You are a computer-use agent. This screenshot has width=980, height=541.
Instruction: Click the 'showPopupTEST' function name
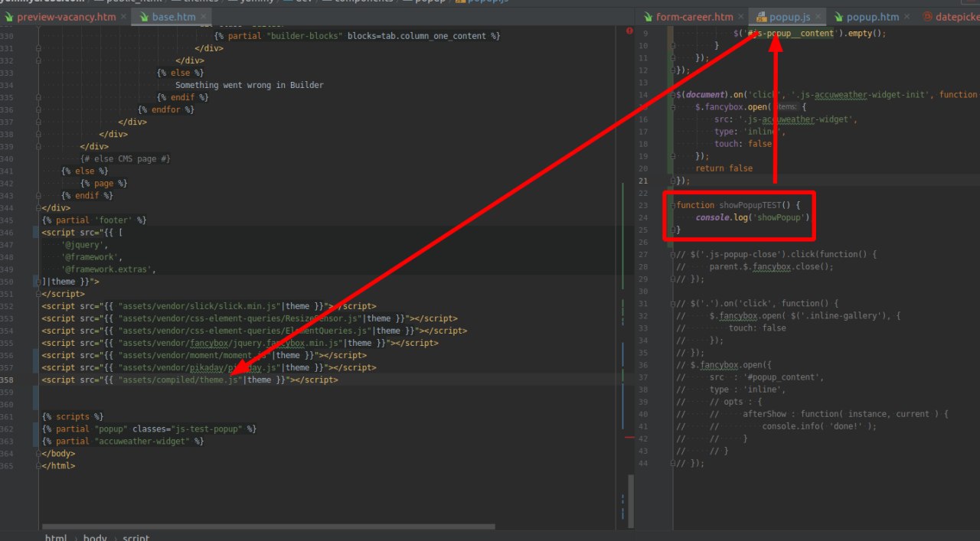pyautogui.click(x=749, y=205)
